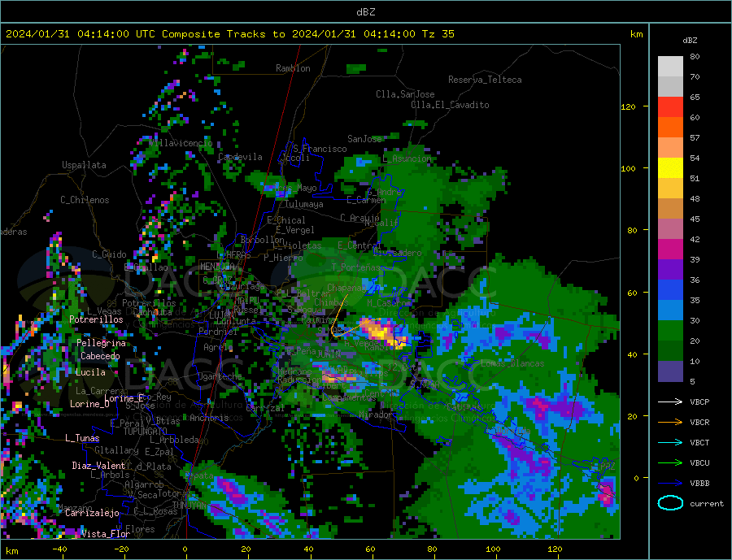Click the Mirador label
This screenshot has width=732, height=560.
pos(376,415)
